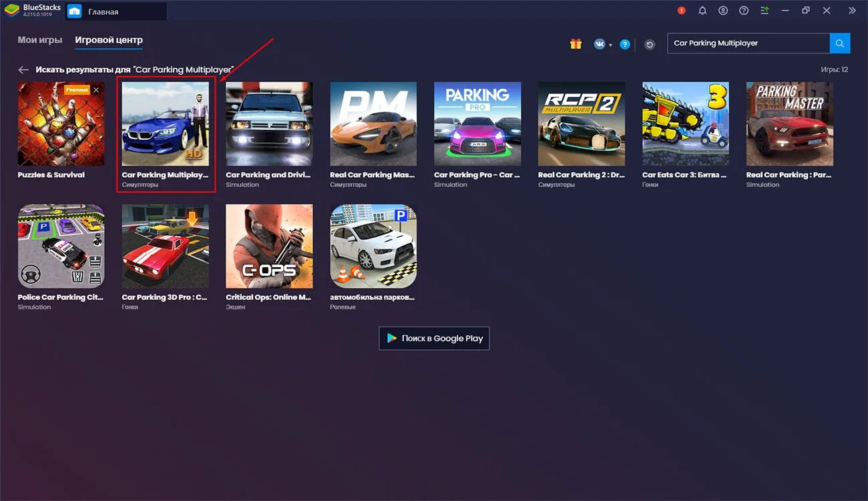Click the blue search magnifier button

840,43
